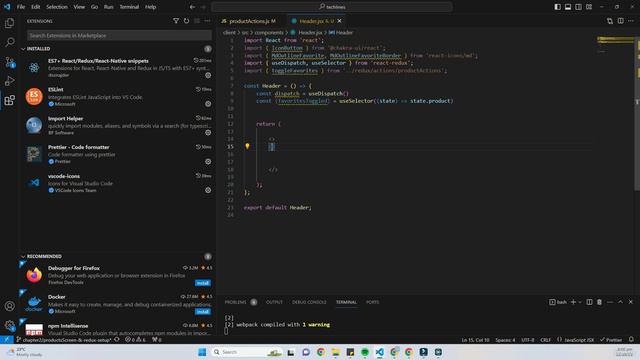
Task: Click errors and warnings count in status bar
Action: [135, 340]
